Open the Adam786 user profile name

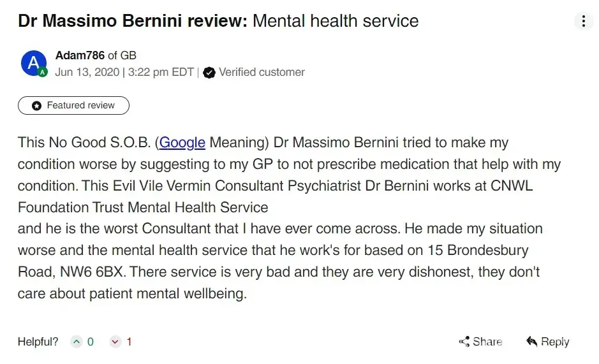click(x=80, y=55)
